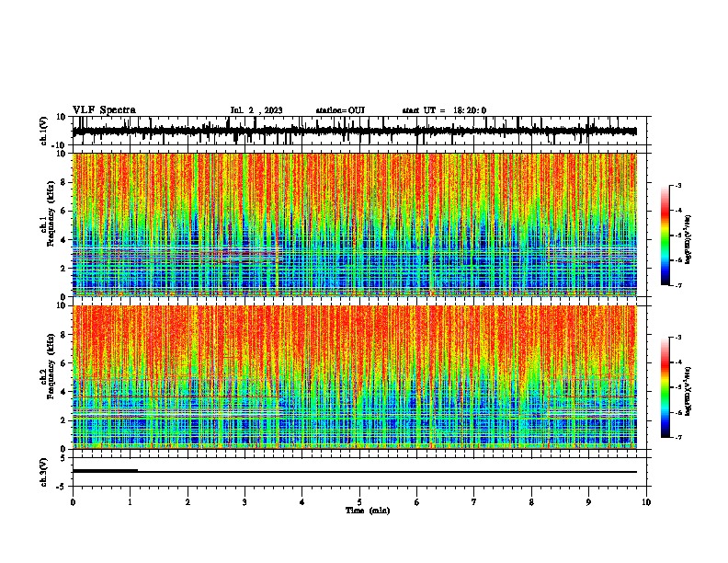Click the 'ch.1(V)' waveform axis label
The width and height of the screenshot is (728, 563).
coord(44,131)
